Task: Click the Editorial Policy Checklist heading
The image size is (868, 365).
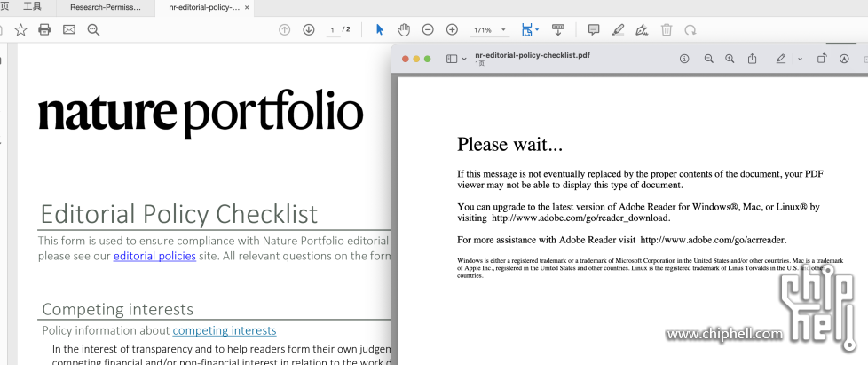Action: 179,214
